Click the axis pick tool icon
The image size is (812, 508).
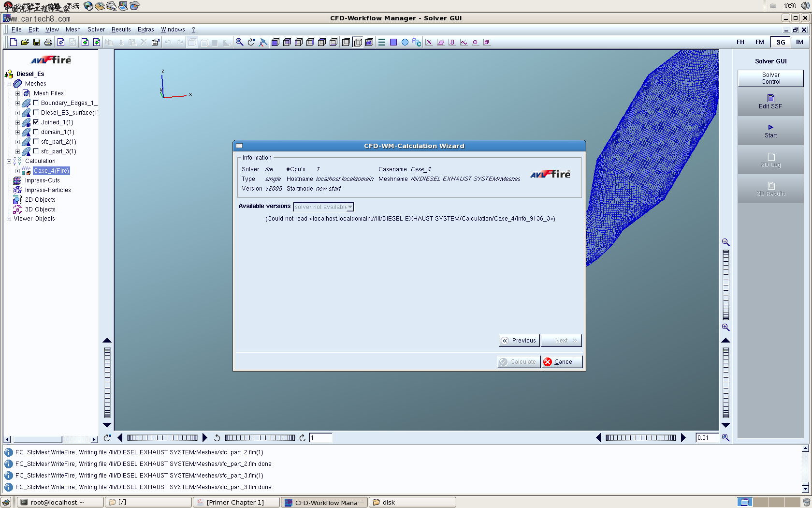pyautogui.click(x=263, y=42)
